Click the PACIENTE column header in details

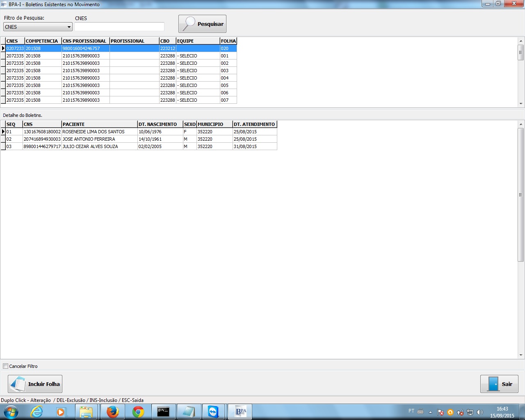[100, 124]
